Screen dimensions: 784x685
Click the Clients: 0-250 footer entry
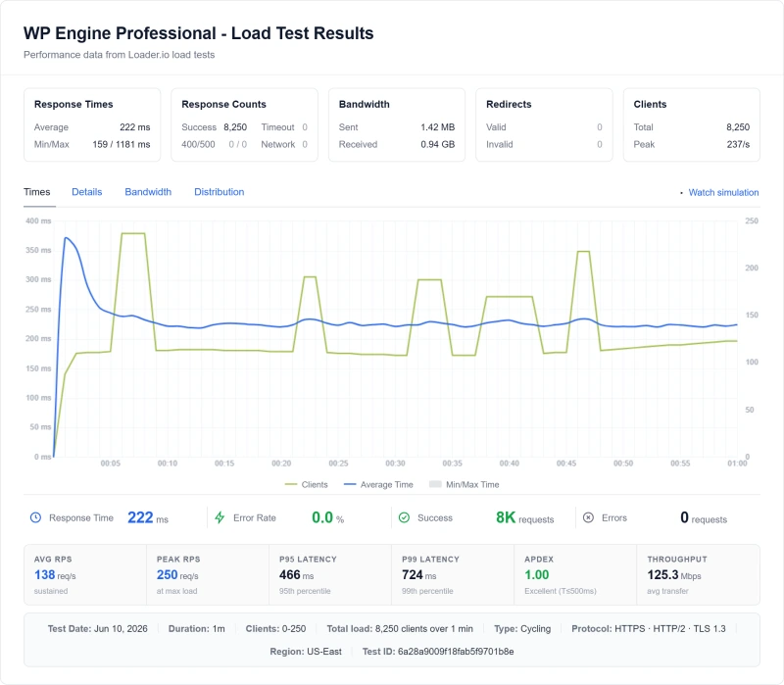275,628
